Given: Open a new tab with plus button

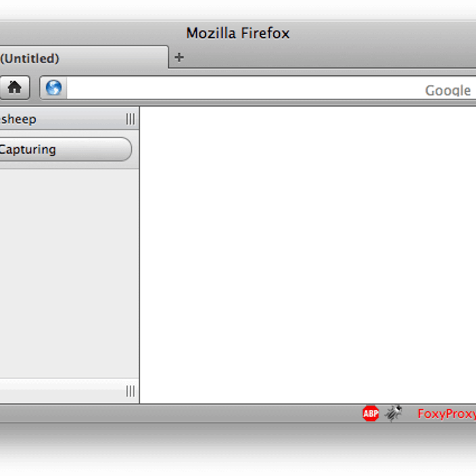Looking at the screenshot, I should point(179,58).
